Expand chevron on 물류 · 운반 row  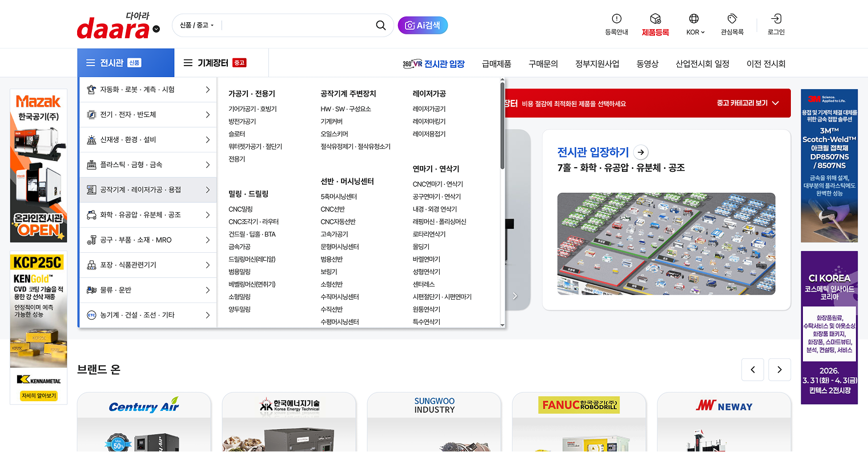click(208, 290)
